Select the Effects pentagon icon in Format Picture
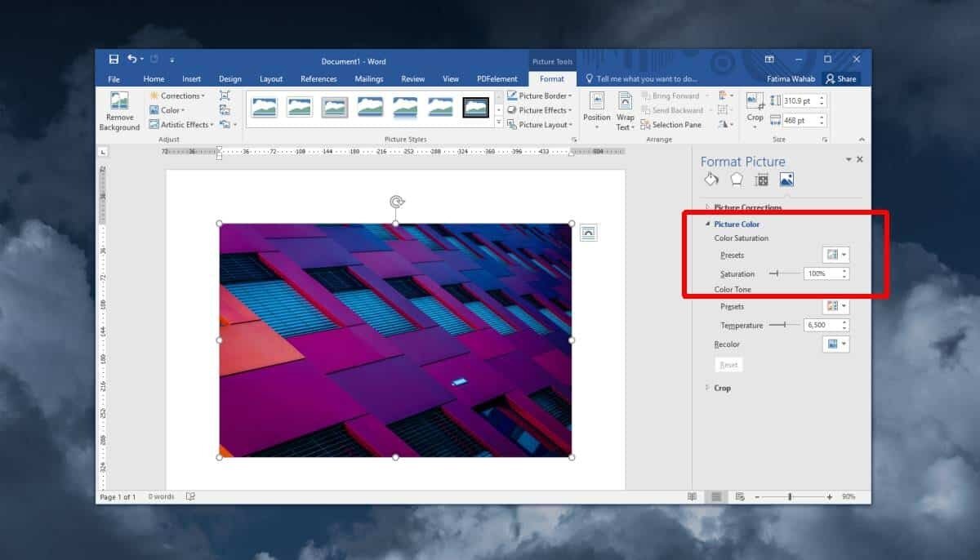The width and height of the screenshot is (980, 560). click(737, 180)
